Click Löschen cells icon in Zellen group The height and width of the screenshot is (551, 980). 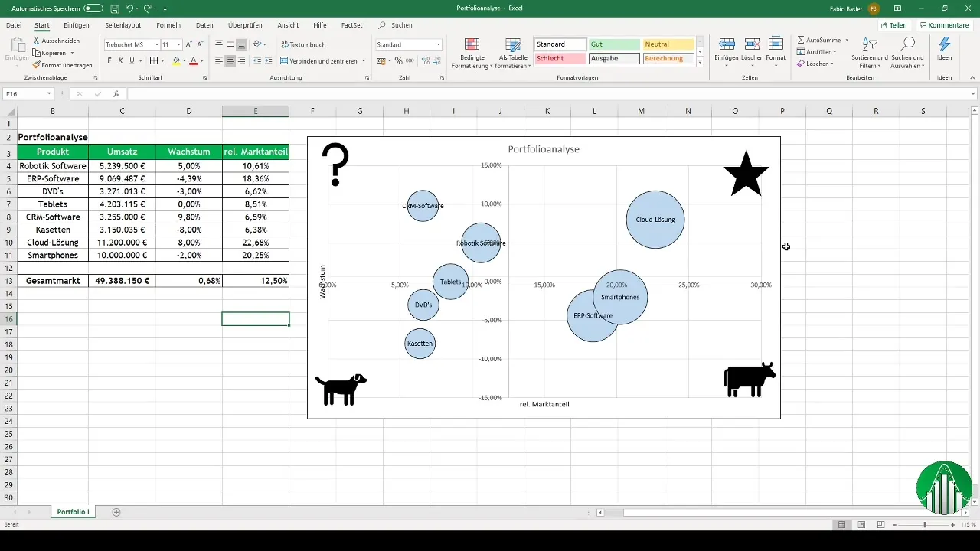tap(752, 44)
